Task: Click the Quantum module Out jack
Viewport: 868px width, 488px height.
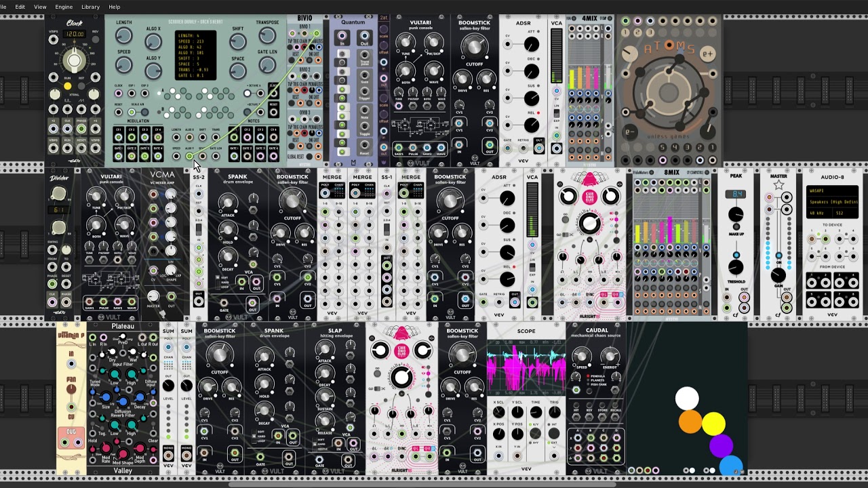Action: click(364, 35)
